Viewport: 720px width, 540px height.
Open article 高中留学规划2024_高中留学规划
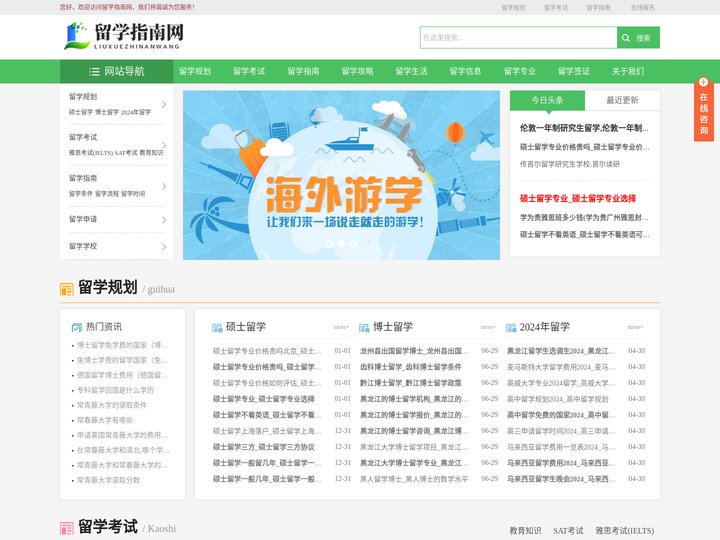[557, 399]
